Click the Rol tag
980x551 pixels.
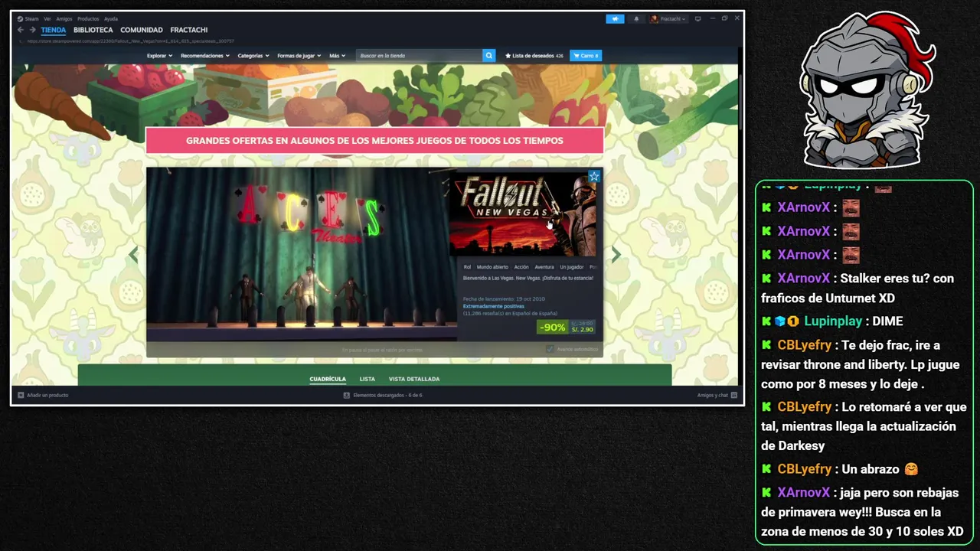[467, 267]
